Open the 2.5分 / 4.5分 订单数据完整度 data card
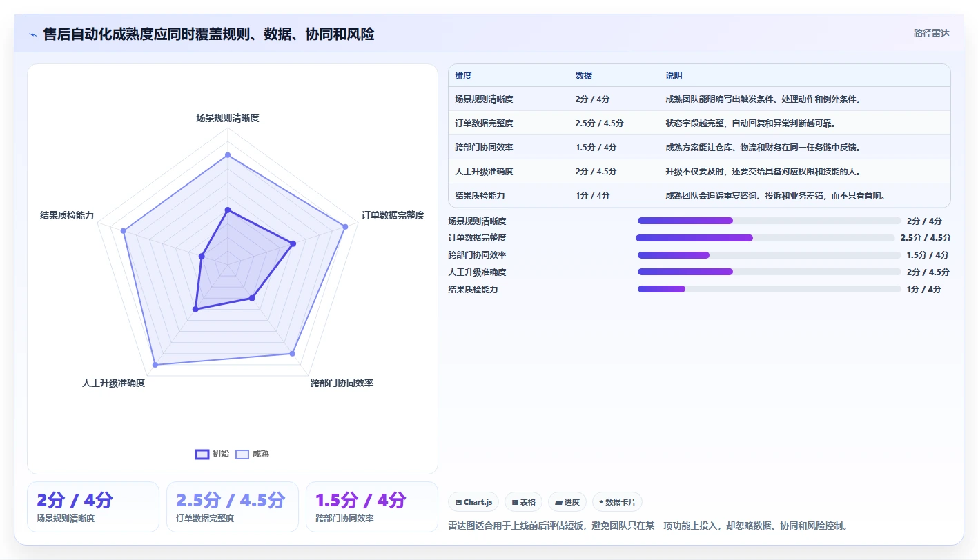 (x=233, y=507)
